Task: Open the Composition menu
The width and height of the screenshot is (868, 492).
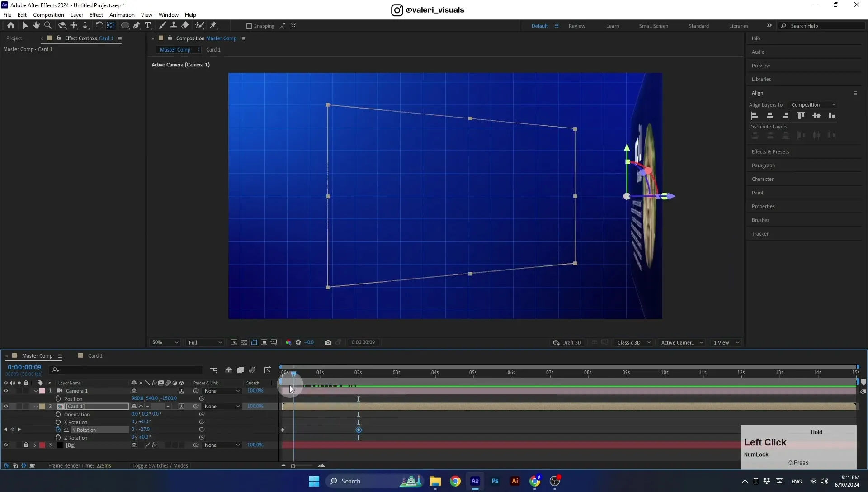Action: (48, 15)
